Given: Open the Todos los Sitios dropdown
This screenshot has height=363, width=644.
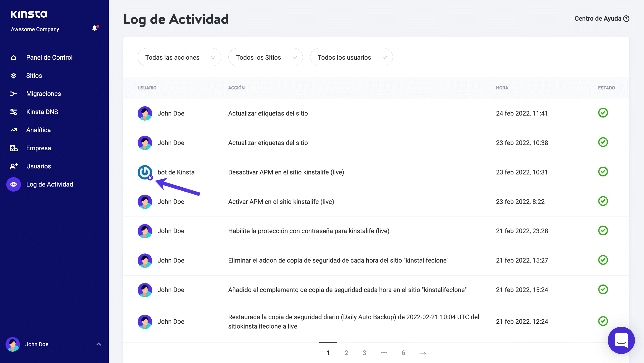Looking at the screenshot, I should [265, 57].
